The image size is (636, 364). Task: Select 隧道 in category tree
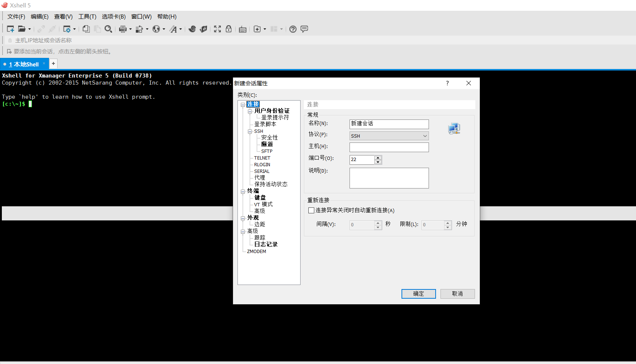coord(267,144)
